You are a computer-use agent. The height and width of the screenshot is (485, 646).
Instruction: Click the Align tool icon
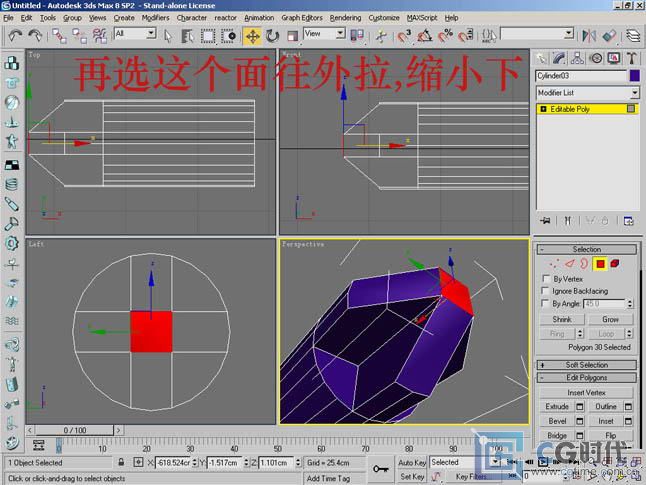[x=609, y=36]
